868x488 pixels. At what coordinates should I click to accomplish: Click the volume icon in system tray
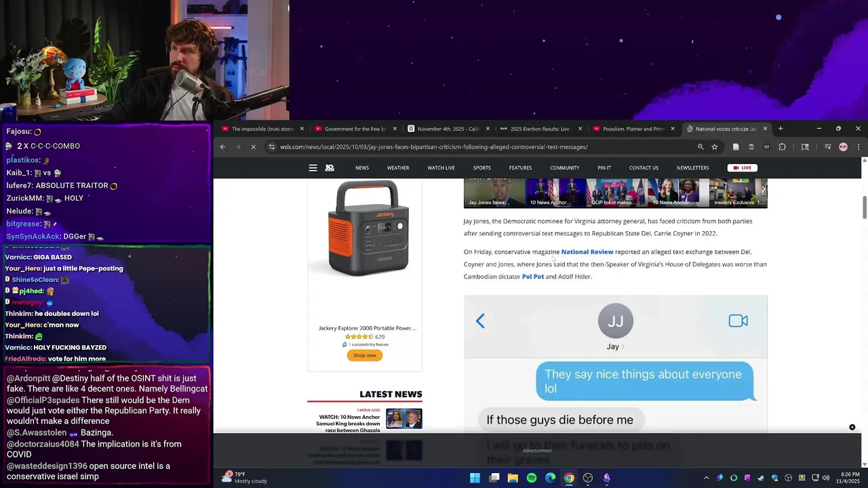click(826, 478)
